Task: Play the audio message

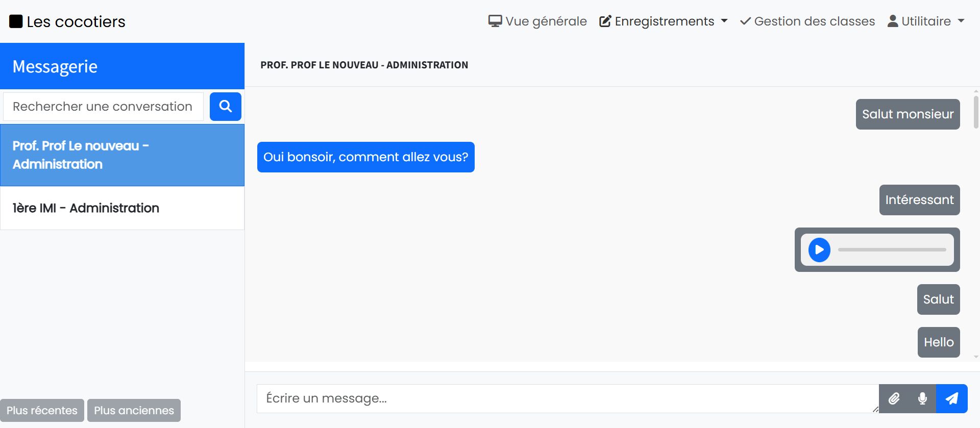Action: (x=819, y=250)
